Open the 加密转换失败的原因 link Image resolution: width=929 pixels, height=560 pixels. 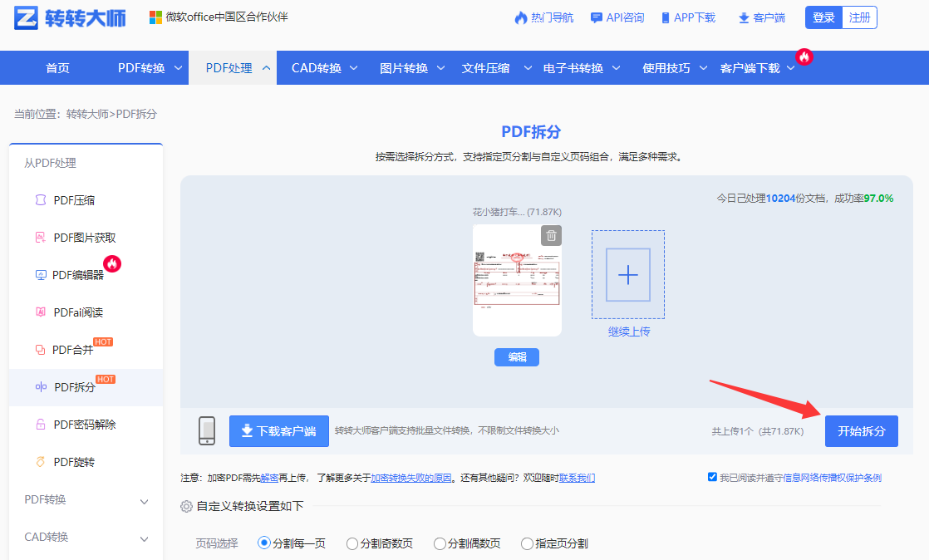[x=410, y=478]
